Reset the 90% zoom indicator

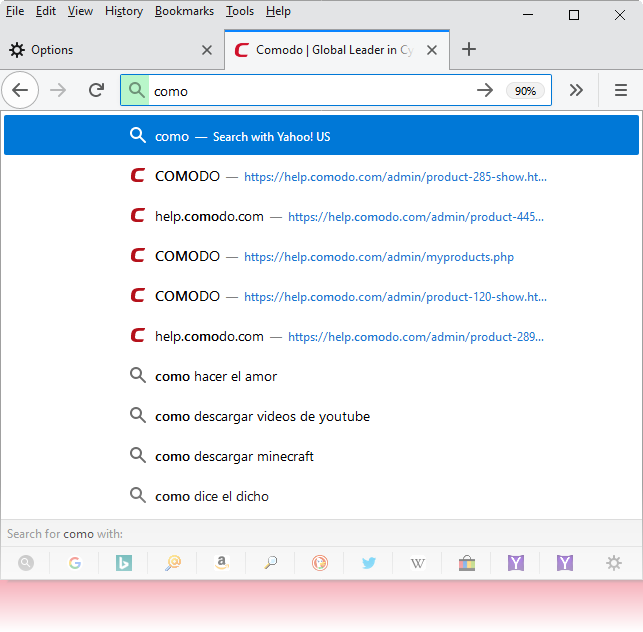(x=525, y=91)
